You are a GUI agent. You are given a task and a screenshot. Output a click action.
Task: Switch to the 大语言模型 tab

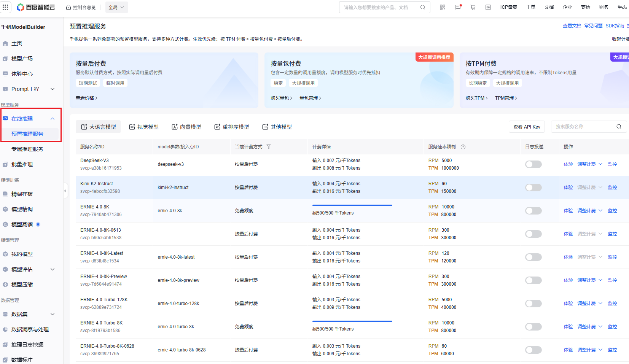pyautogui.click(x=98, y=127)
